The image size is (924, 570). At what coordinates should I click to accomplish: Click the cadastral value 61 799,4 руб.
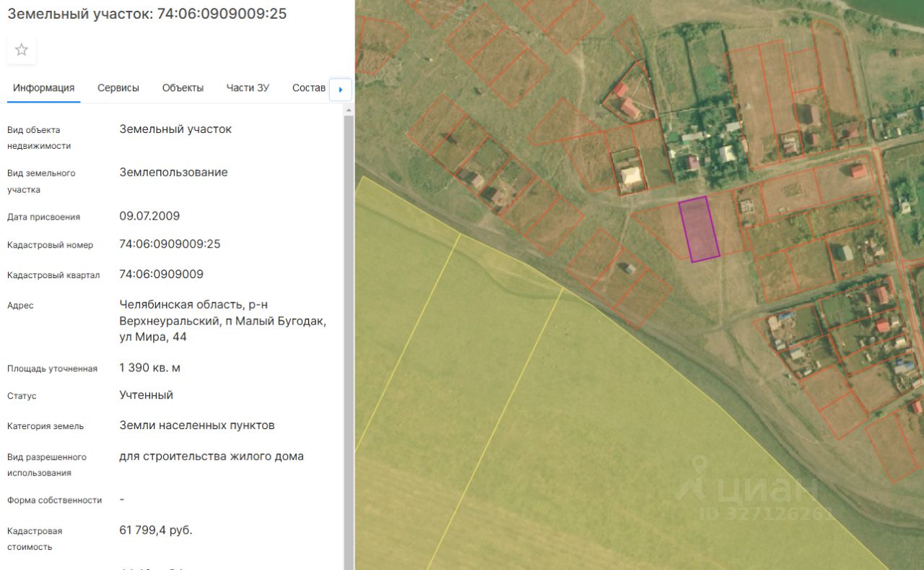point(156,530)
